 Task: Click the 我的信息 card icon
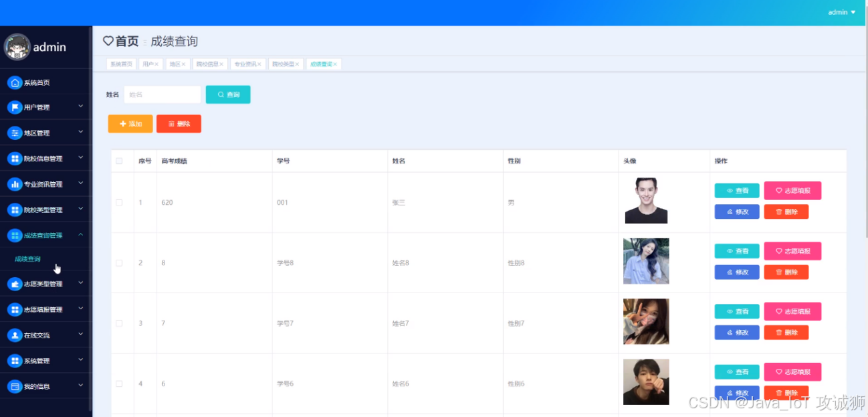pyautogui.click(x=15, y=386)
